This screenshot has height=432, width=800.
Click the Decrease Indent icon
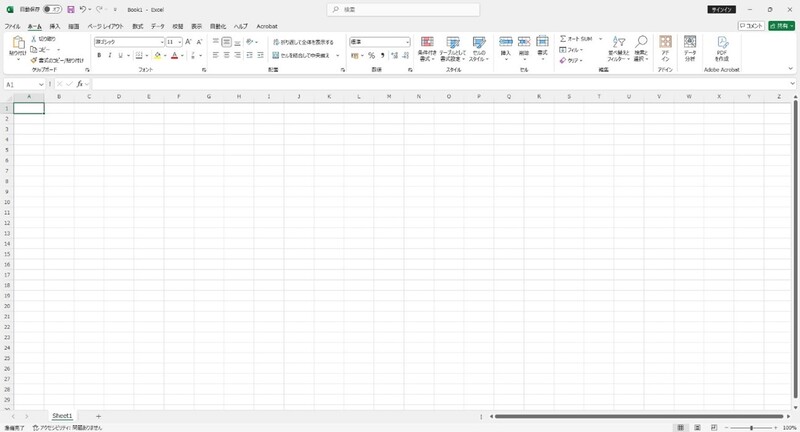(x=249, y=55)
